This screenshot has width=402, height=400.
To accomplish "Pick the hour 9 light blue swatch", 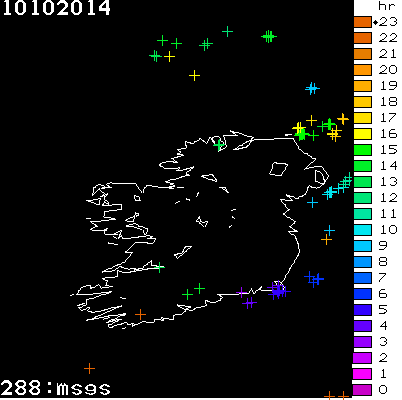I will pos(362,246).
